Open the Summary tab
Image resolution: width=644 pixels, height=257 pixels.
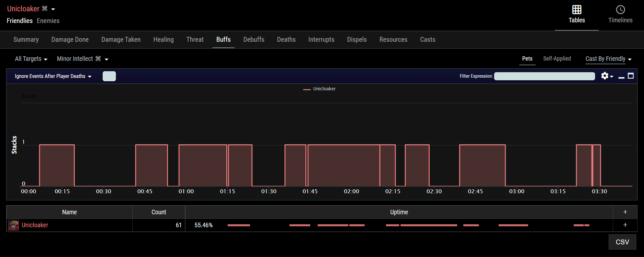click(26, 39)
